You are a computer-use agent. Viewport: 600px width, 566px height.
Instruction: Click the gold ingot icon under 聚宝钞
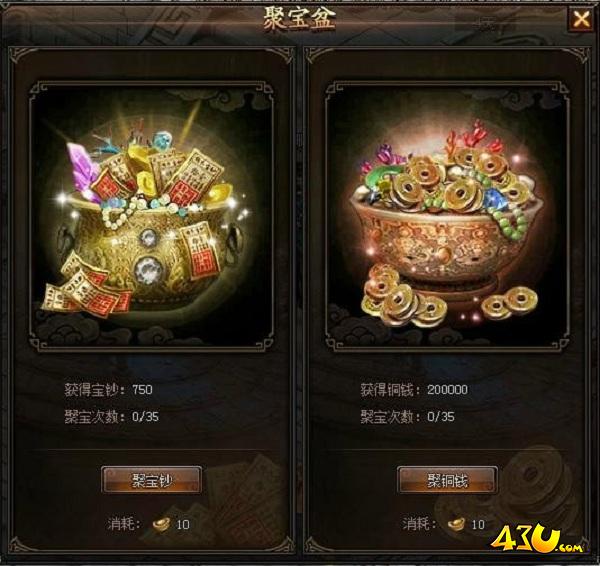(161, 524)
